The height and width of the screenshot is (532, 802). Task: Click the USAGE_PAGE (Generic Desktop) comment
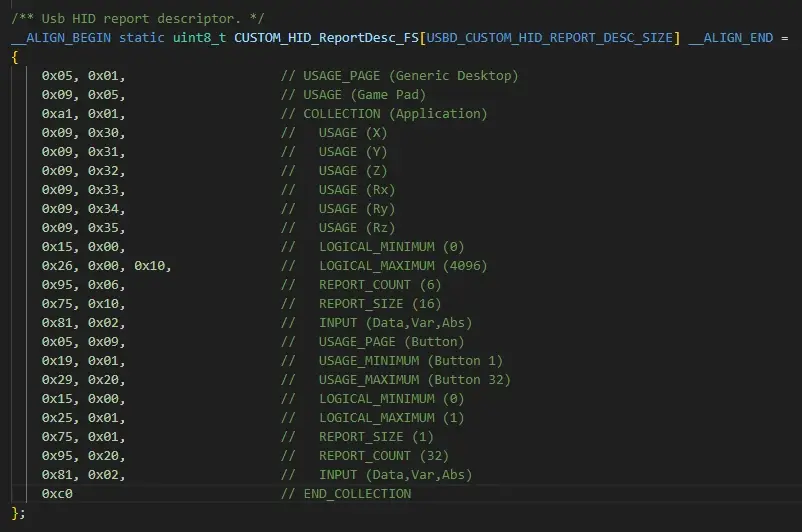pos(399,76)
